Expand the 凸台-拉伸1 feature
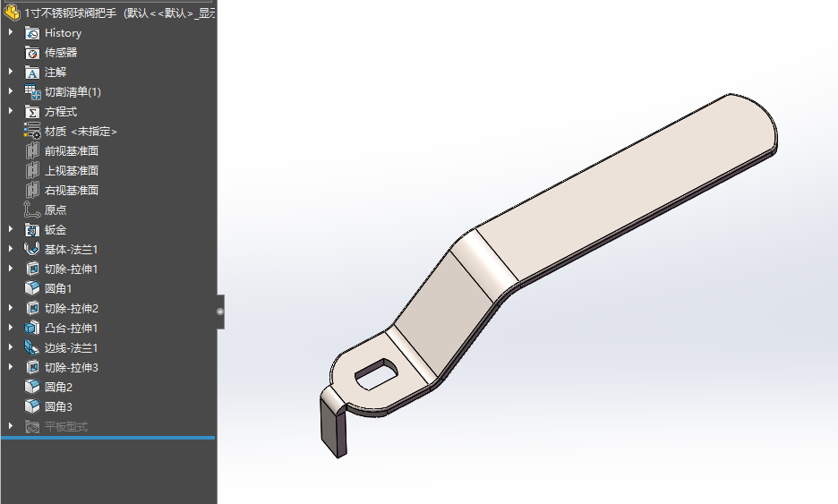Viewport: 838px width, 504px height. coord(11,328)
